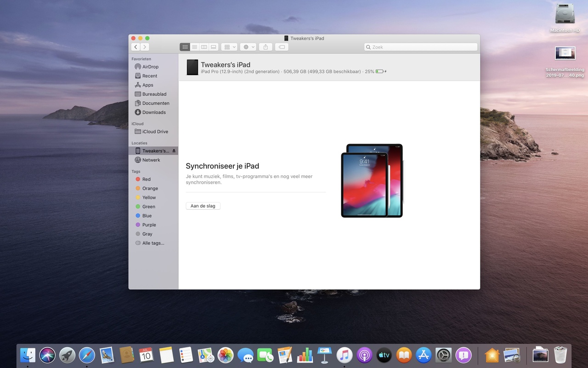The image size is (588, 368).
Task: Select the Orange tag
Action: click(x=153, y=189)
